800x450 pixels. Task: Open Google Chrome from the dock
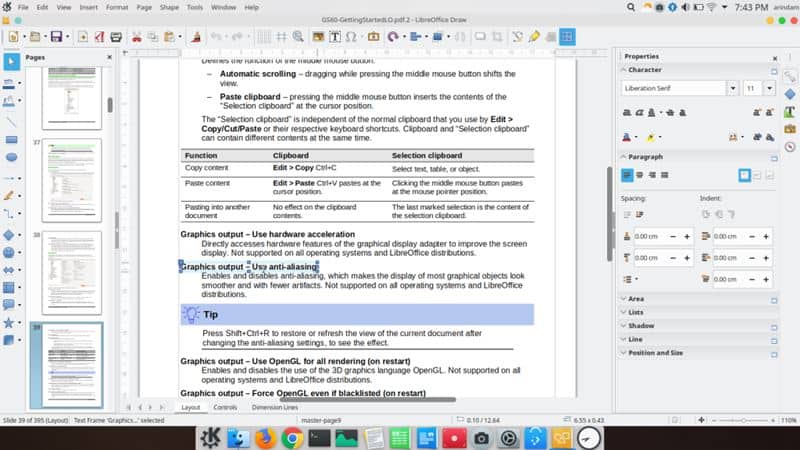tap(292, 438)
